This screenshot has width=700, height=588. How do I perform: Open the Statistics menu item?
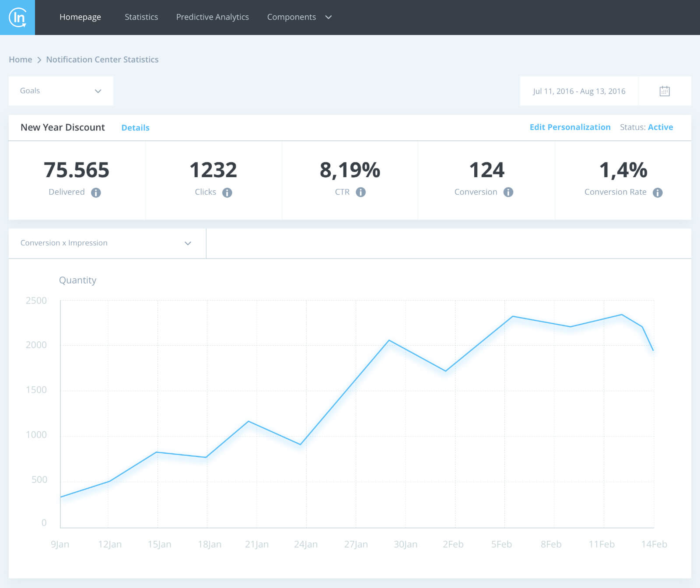[x=141, y=17]
